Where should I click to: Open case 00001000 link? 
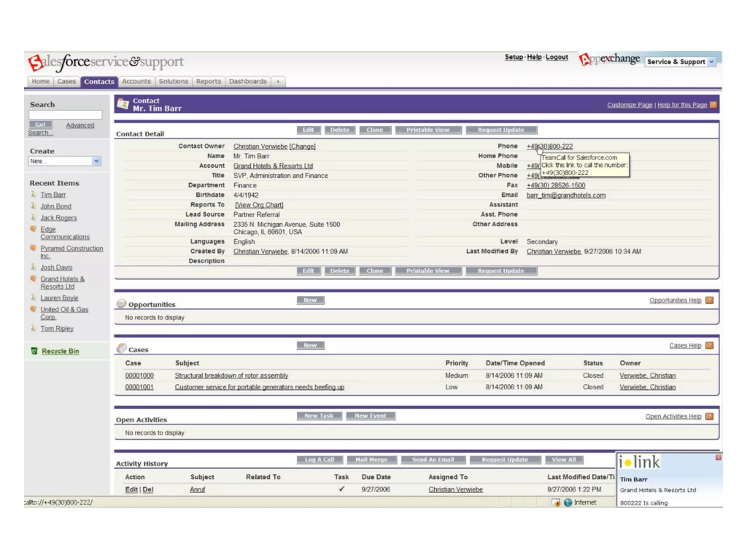[x=139, y=376]
